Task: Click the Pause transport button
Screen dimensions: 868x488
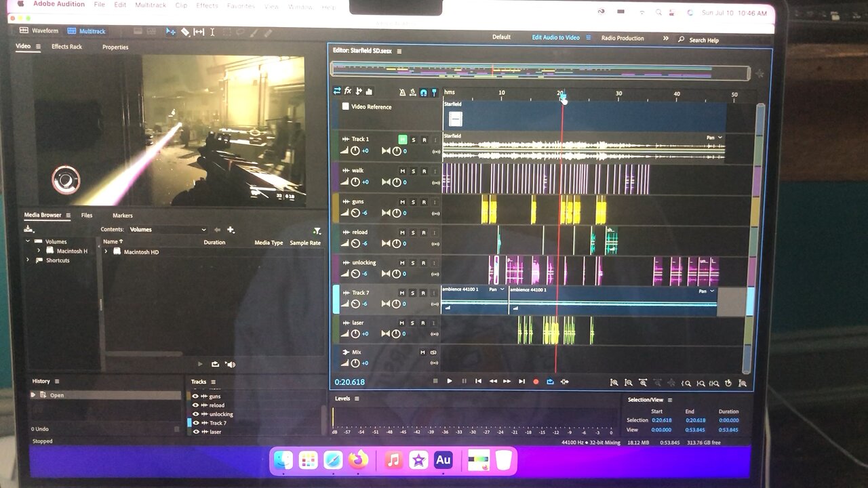Action: click(464, 381)
